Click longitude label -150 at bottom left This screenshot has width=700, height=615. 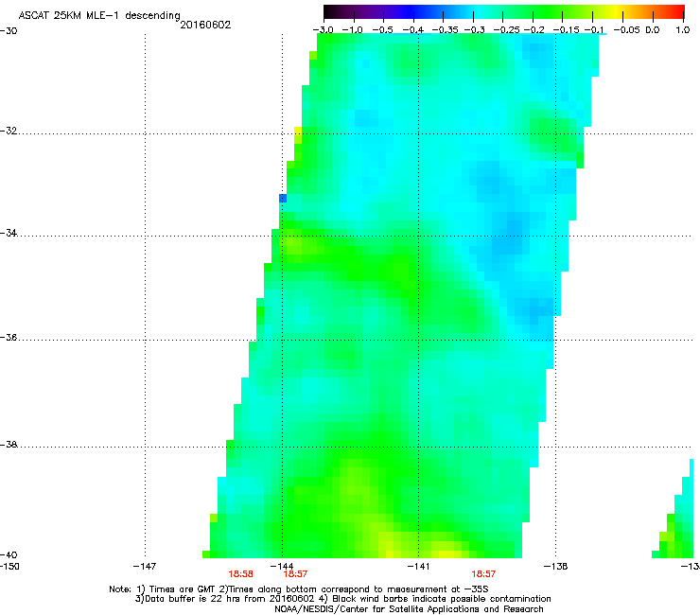tap(9, 567)
